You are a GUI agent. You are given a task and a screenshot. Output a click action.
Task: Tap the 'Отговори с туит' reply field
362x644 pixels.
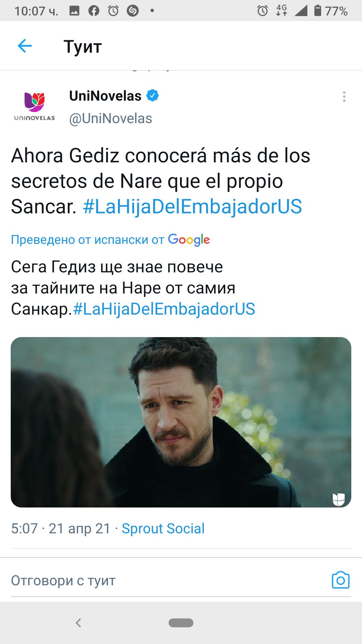[x=168, y=581]
